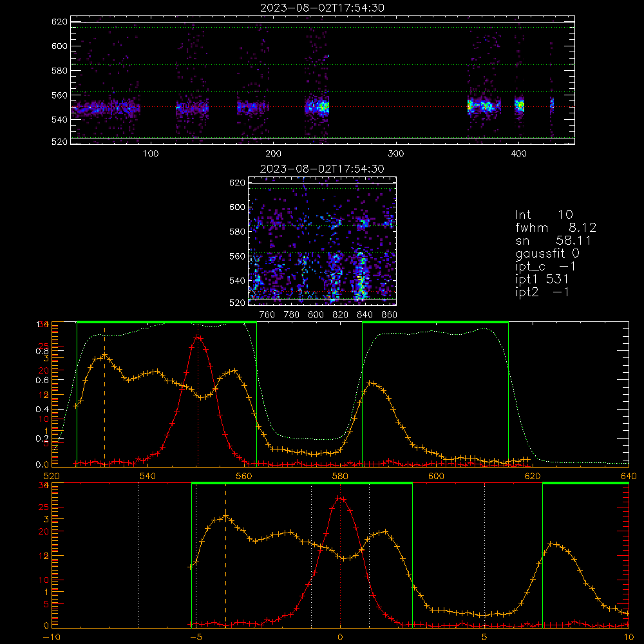Select the 'ipt2 -1' line
Viewport: 644px width, 644px height.
tap(542, 292)
